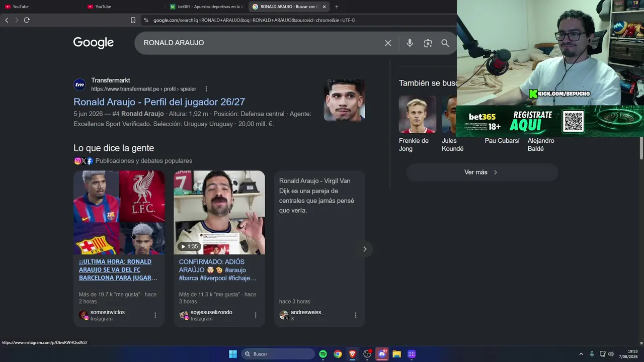The image size is (644, 362).
Task: Go back to the previous page
Action: [x=7, y=20]
